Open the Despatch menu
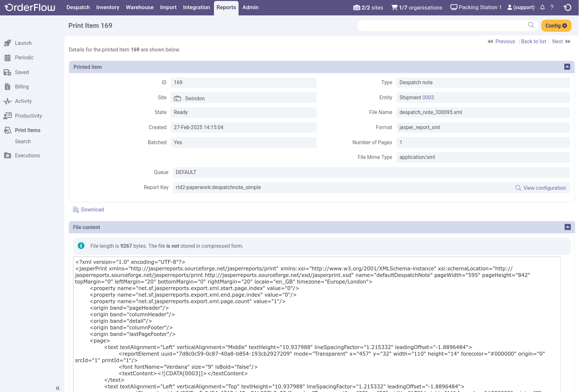Viewport: 579px width, 392px height. [78, 7]
